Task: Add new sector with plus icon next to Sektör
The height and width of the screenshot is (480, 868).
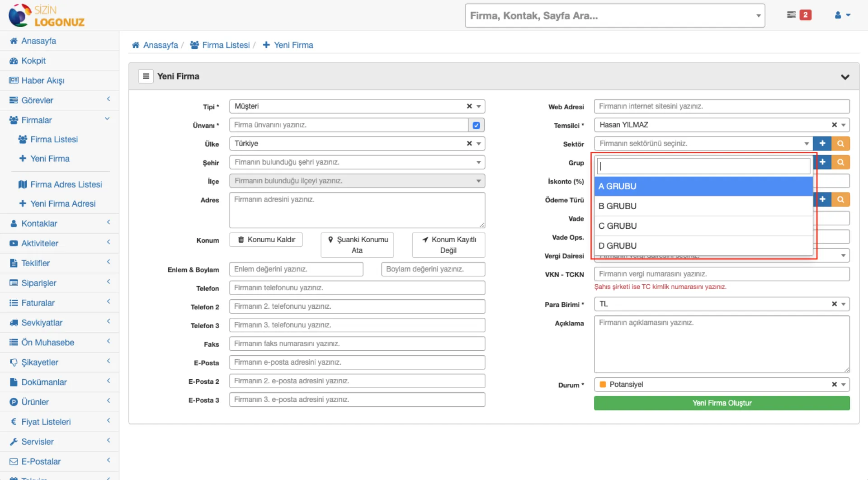Action: pyautogui.click(x=822, y=143)
